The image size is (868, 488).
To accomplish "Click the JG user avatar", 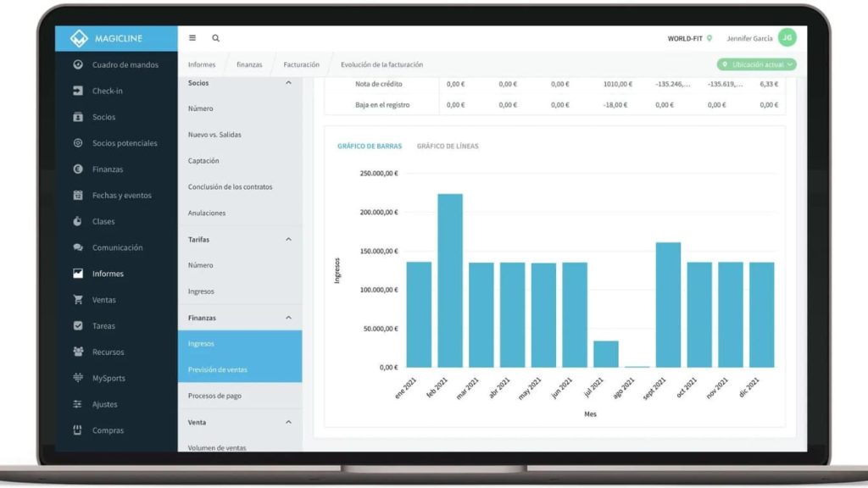I will [x=787, y=38].
